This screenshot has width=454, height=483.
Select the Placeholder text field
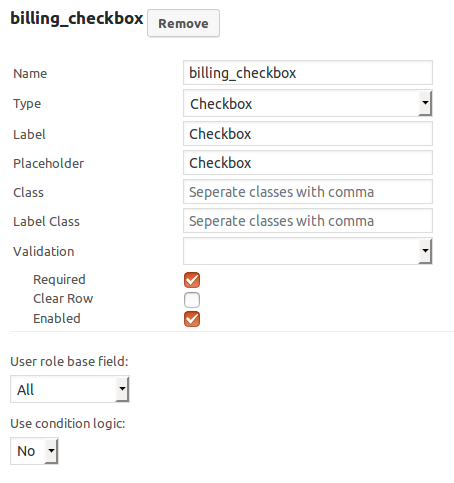click(308, 163)
